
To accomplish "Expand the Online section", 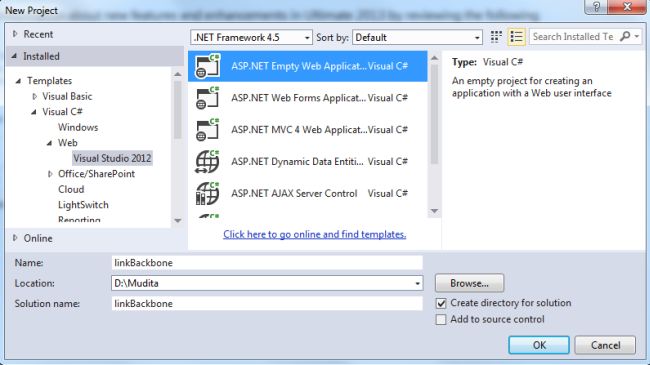I will click(15, 238).
